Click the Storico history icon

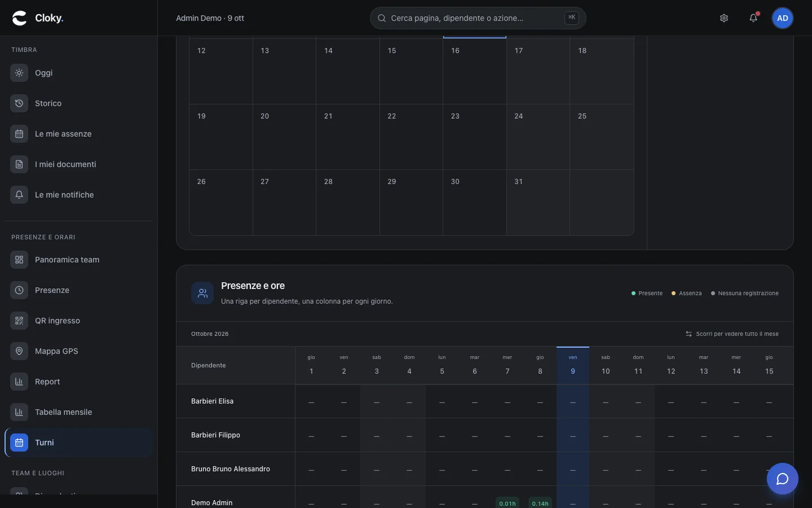pyautogui.click(x=19, y=103)
